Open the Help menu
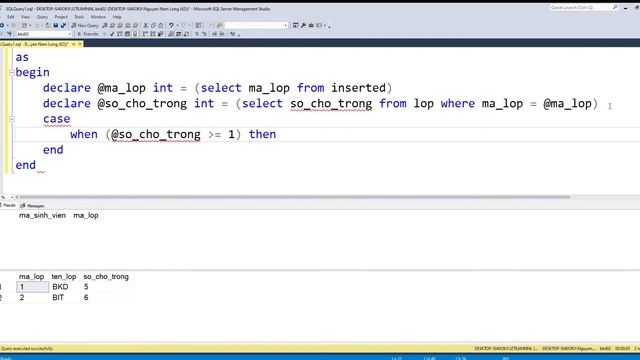Viewport: 640px width, 360px height. [117, 17]
